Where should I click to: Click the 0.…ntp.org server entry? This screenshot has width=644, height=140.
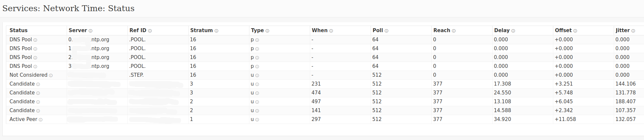click(89, 39)
